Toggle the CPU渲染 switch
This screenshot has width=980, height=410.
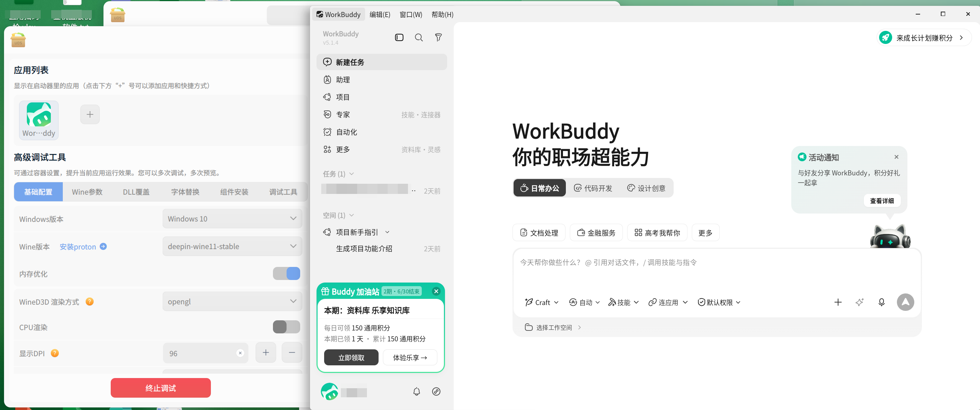286,326
